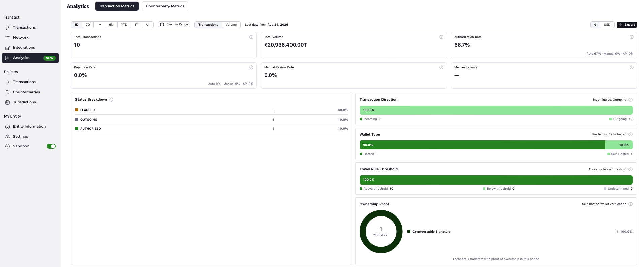Click the Hosted 90.0% bar segment
Viewport: 644px width, 267px height.
coord(482,145)
